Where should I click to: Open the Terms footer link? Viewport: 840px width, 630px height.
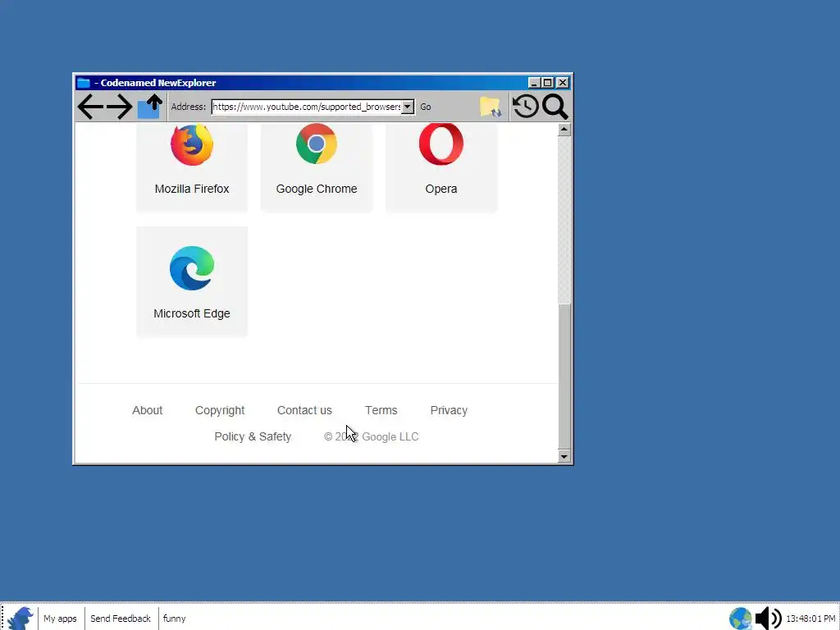pos(381,410)
